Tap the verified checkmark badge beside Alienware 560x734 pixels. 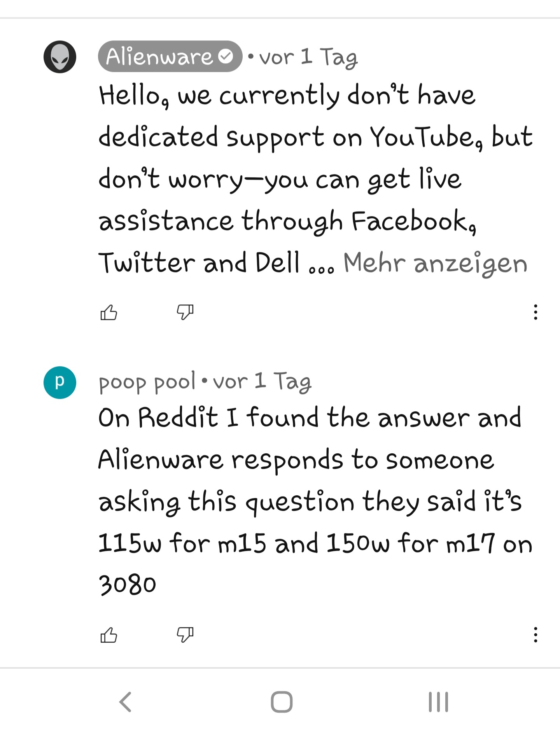click(226, 56)
